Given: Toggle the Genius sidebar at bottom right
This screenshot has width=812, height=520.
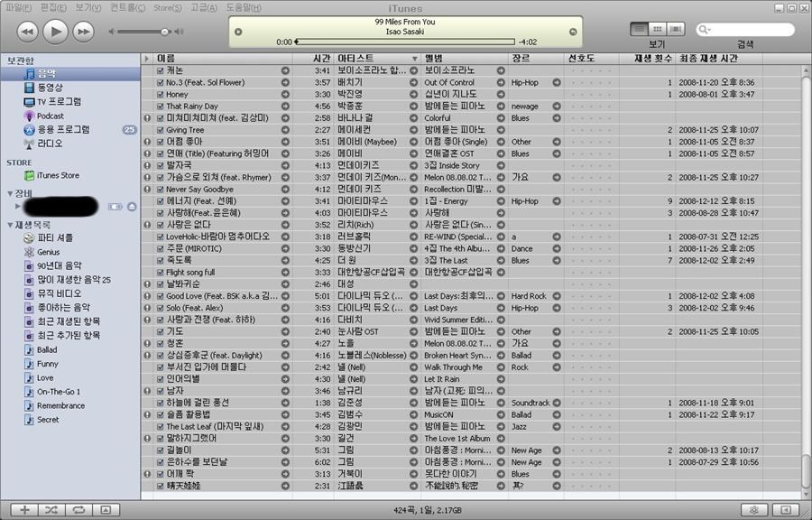Looking at the screenshot, I should 786,510.
